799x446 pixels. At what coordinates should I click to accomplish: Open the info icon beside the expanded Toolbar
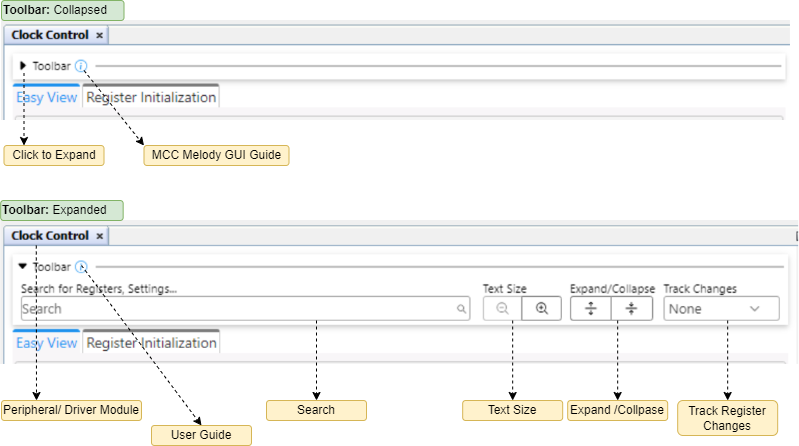[82, 267]
